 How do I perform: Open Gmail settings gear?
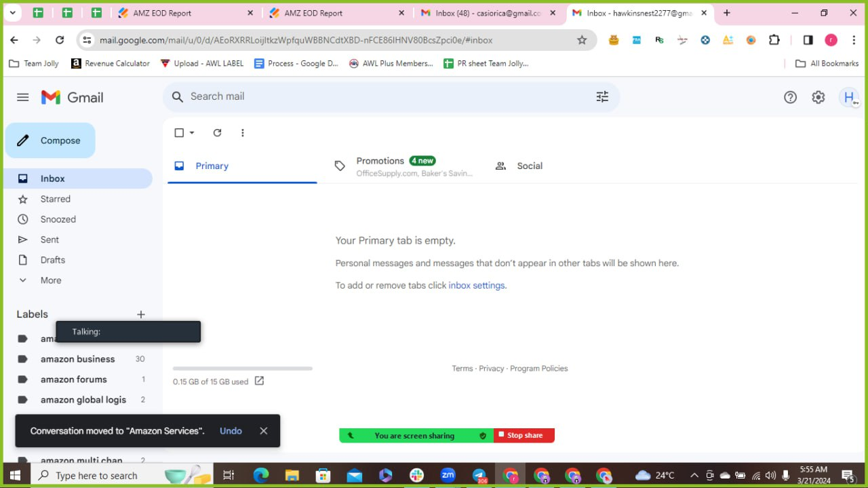pos(818,97)
